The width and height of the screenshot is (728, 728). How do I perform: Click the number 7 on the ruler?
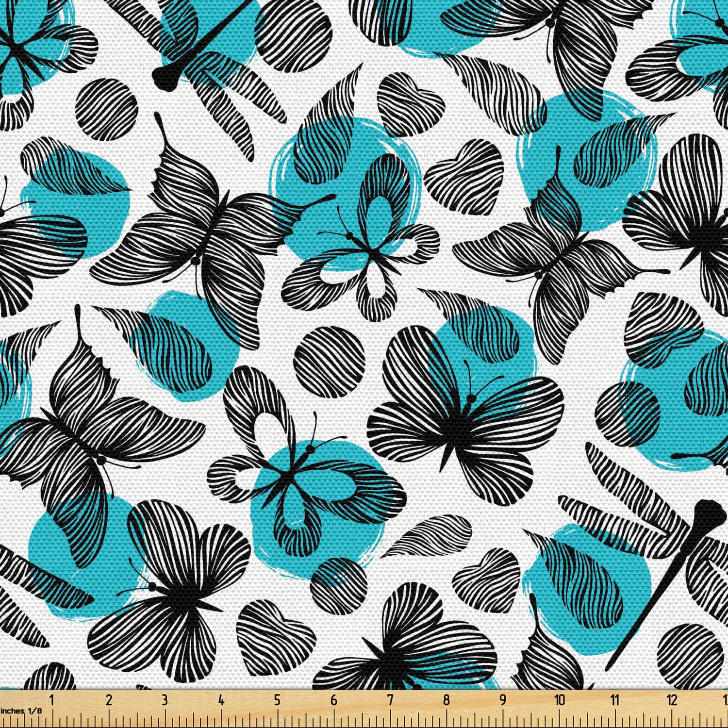pyautogui.click(x=390, y=699)
